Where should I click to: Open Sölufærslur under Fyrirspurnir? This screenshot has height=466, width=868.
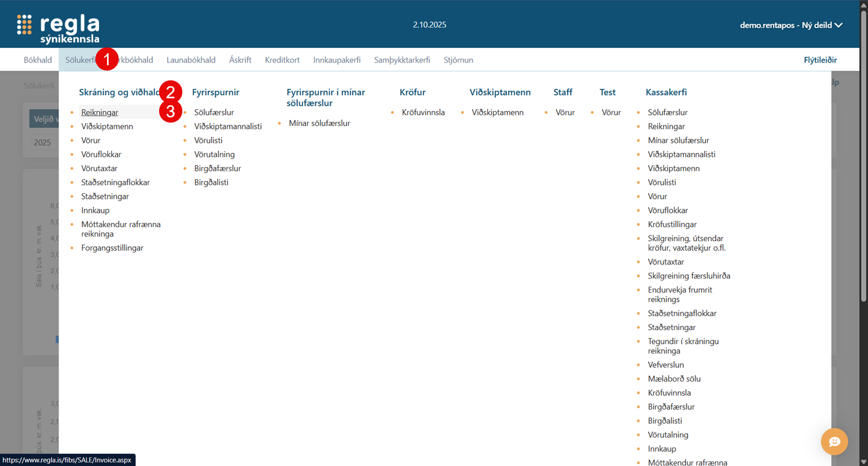point(214,113)
